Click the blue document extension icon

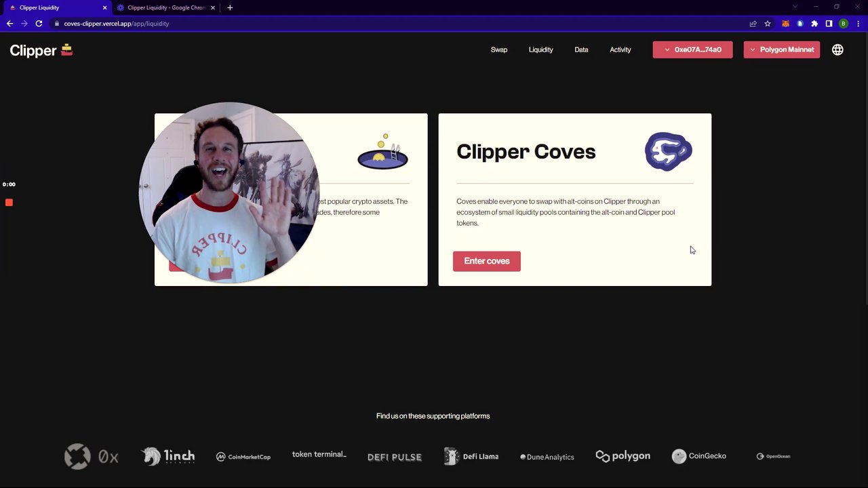coord(800,24)
